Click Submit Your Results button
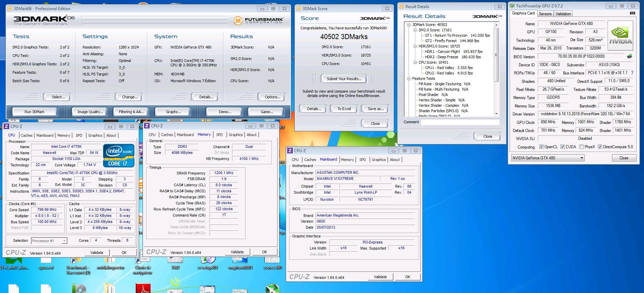Screen dimensions: 644x293 pyautogui.click(x=344, y=79)
